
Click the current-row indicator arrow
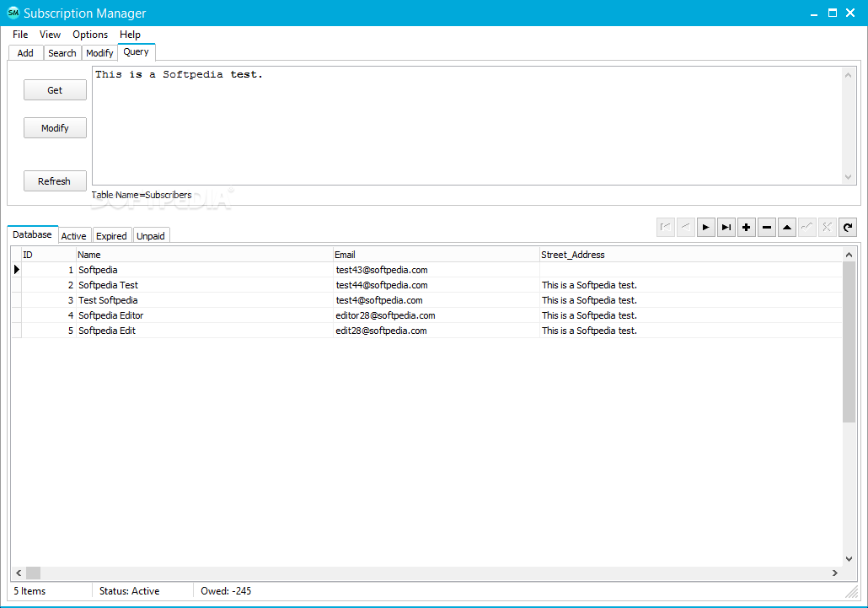coord(17,270)
